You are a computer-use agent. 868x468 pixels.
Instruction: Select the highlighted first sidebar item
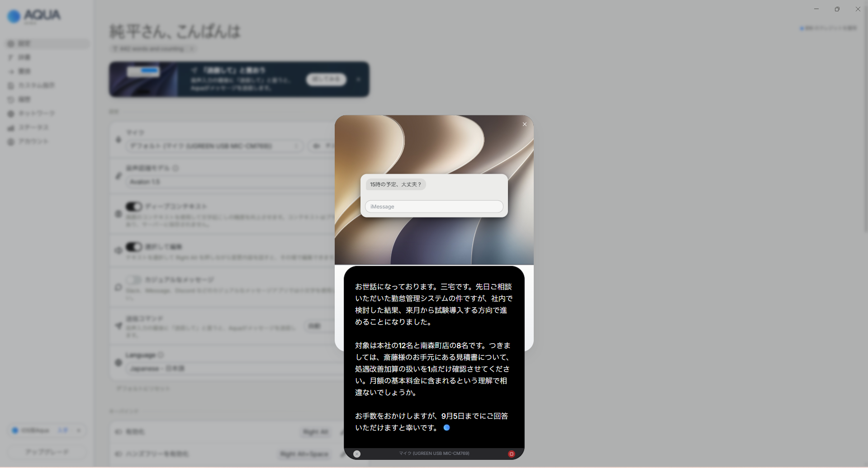(x=47, y=43)
